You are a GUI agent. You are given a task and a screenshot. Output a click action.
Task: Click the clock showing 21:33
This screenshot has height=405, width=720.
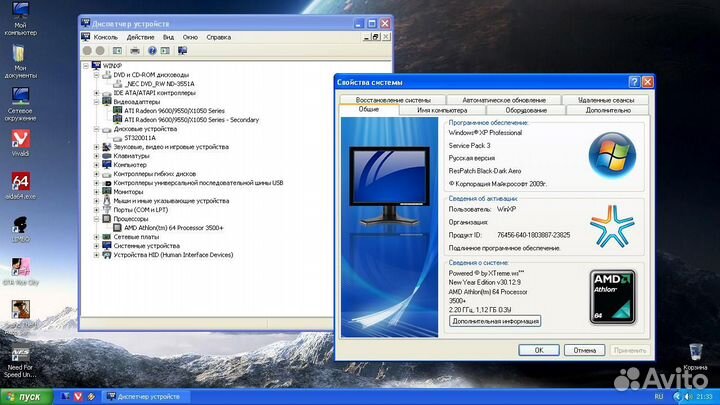click(704, 396)
